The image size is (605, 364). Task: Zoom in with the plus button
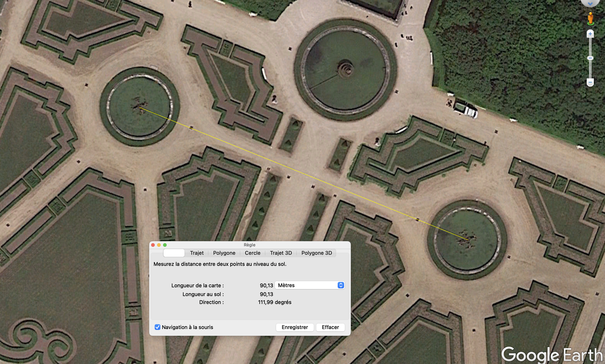[x=590, y=34]
